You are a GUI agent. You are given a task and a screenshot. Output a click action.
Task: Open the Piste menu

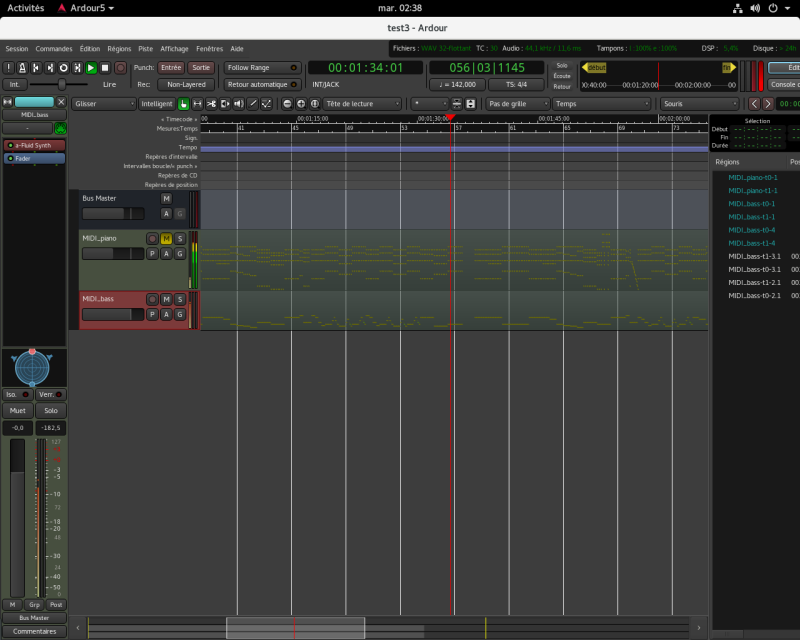[x=145, y=49]
